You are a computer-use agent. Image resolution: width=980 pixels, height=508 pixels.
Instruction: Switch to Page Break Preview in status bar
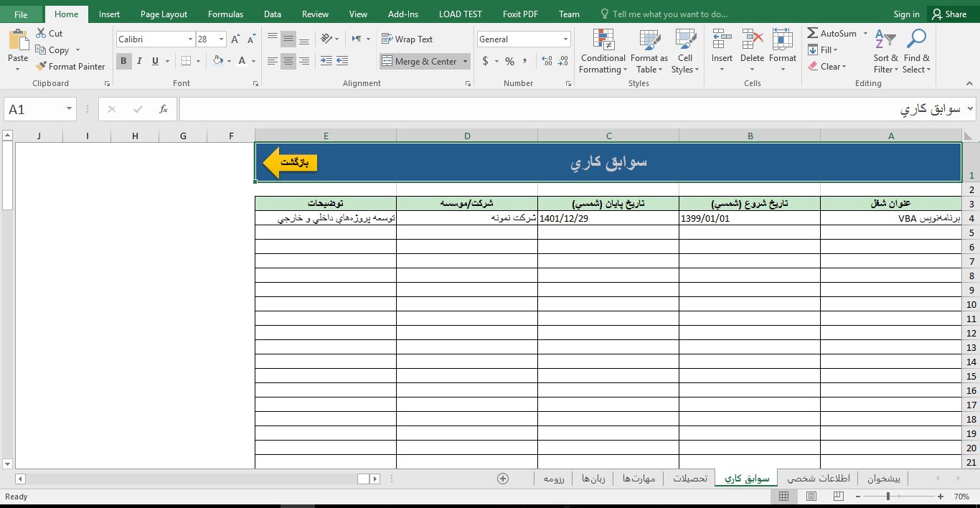[839, 497]
